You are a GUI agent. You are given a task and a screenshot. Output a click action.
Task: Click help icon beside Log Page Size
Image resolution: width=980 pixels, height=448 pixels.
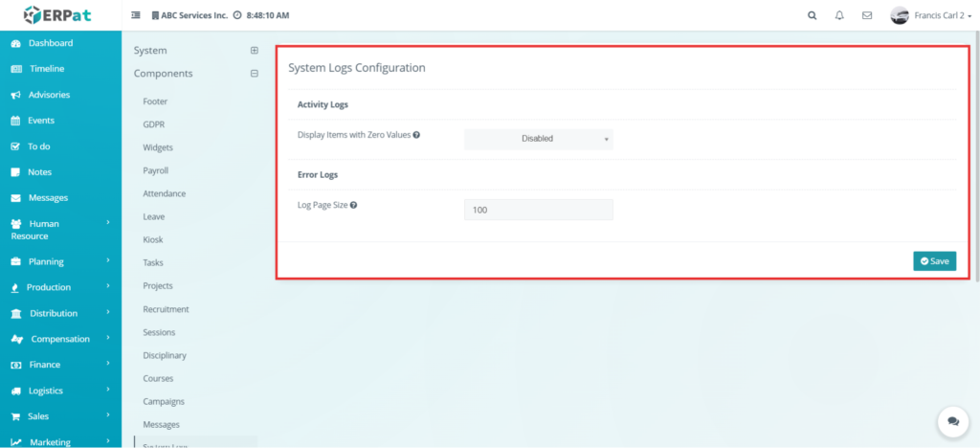pos(353,204)
